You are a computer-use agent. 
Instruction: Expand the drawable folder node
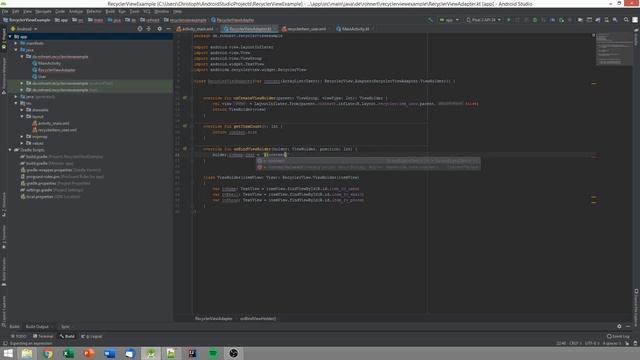tap(22, 110)
